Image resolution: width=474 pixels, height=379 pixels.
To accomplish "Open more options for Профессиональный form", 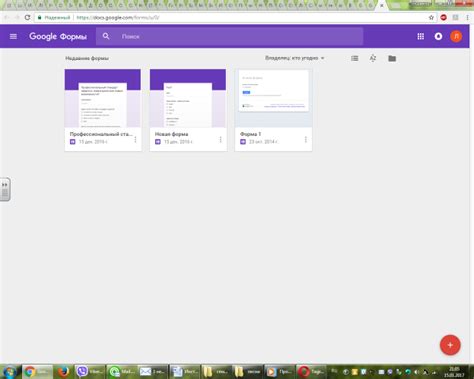I will tap(135, 140).
